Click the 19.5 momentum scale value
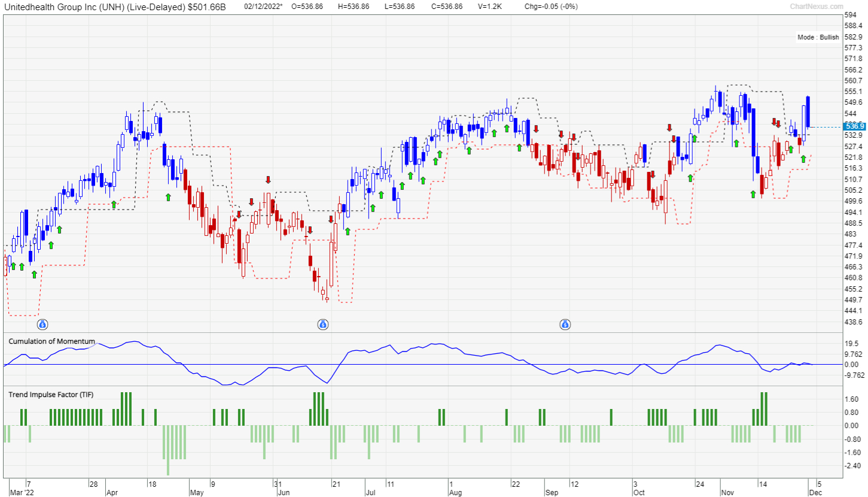 click(x=850, y=343)
